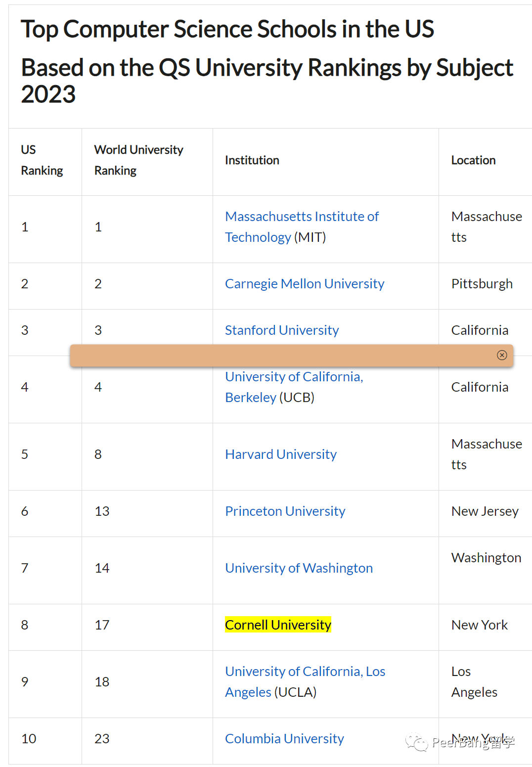Select 'Massachusetts' location in the MIT row
Viewport: 532px width, 767px height.
coord(487,227)
